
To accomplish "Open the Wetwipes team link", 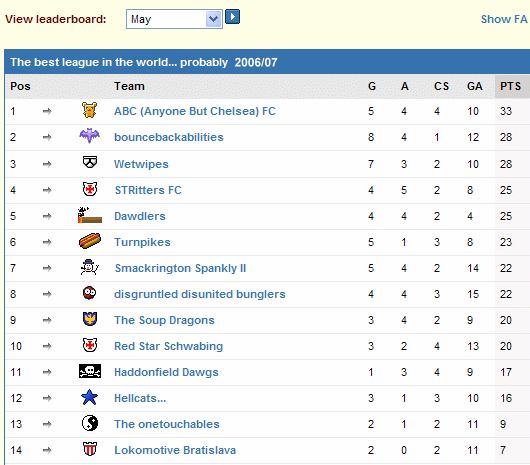I will click(141, 164).
